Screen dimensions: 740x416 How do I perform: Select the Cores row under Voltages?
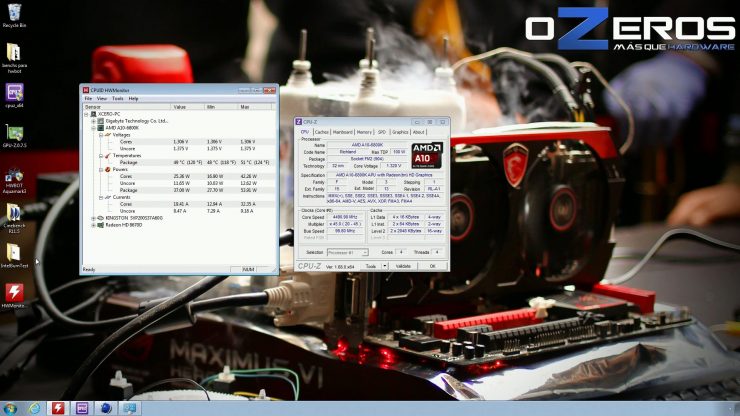pos(179,142)
